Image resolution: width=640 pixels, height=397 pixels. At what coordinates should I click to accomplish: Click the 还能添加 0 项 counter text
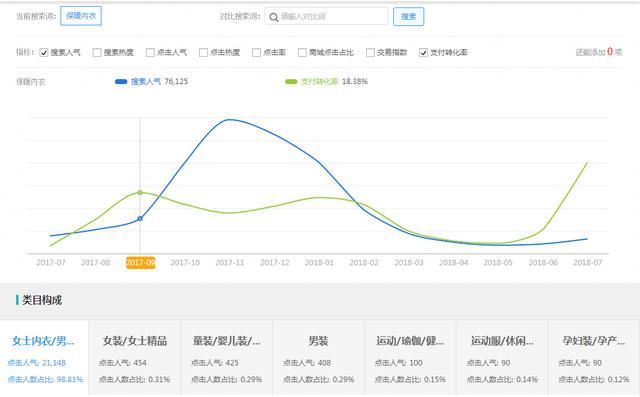[599, 52]
